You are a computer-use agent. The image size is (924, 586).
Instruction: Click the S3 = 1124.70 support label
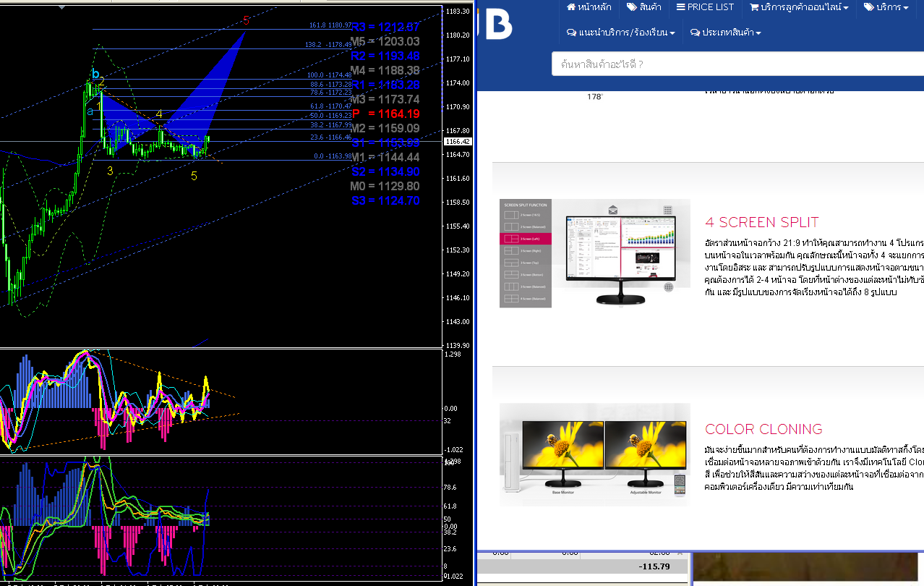tap(385, 200)
